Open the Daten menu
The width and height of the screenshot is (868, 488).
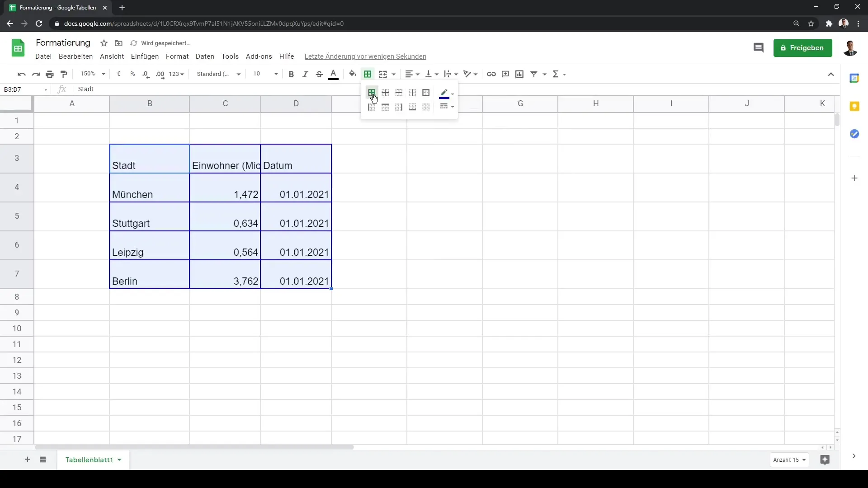[205, 56]
